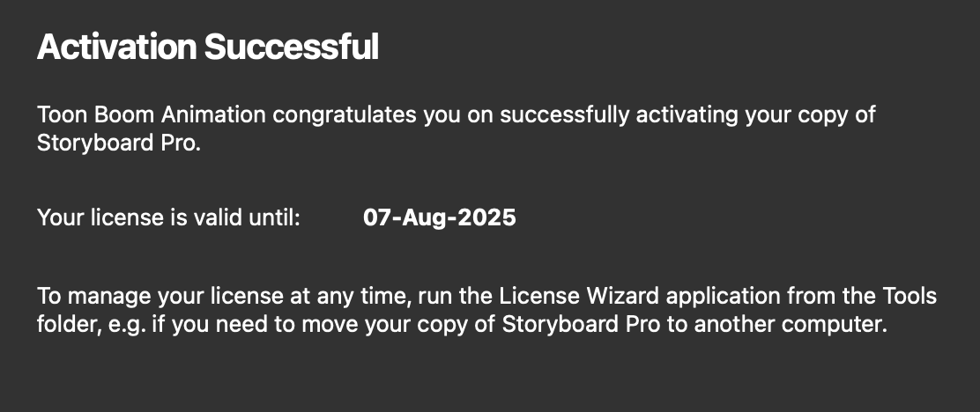
Task: Click the word "Tools" ending the line
Action: point(906,296)
